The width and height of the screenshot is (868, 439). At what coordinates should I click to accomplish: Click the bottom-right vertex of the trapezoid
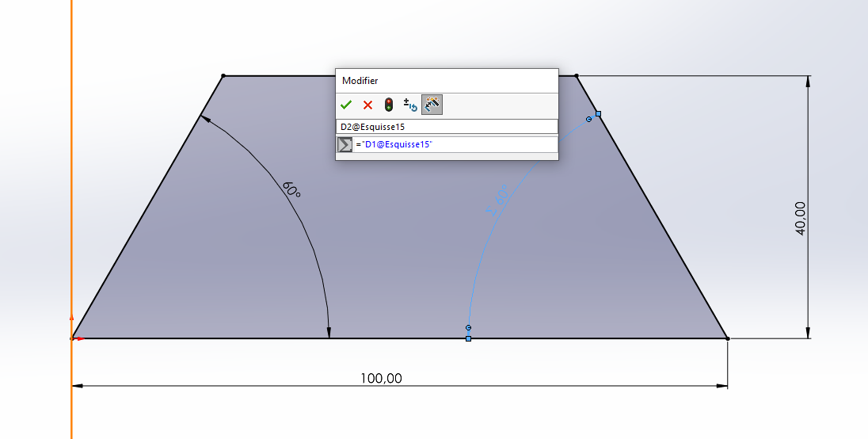coord(727,338)
